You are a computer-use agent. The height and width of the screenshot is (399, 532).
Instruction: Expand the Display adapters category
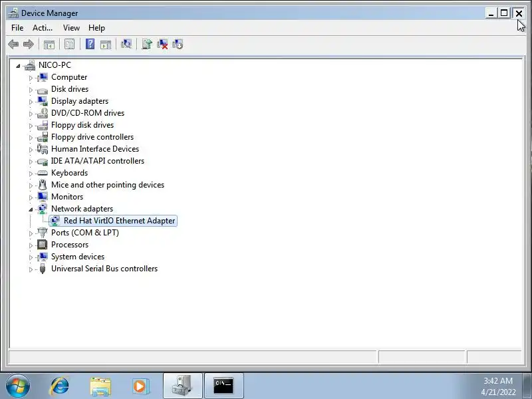pyautogui.click(x=31, y=102)
